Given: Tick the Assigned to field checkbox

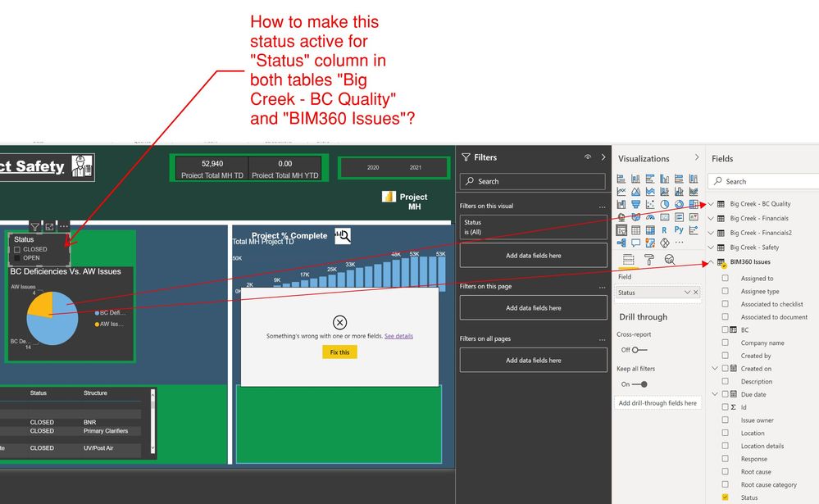Looking at the screenshot, I should click(725, 279).
